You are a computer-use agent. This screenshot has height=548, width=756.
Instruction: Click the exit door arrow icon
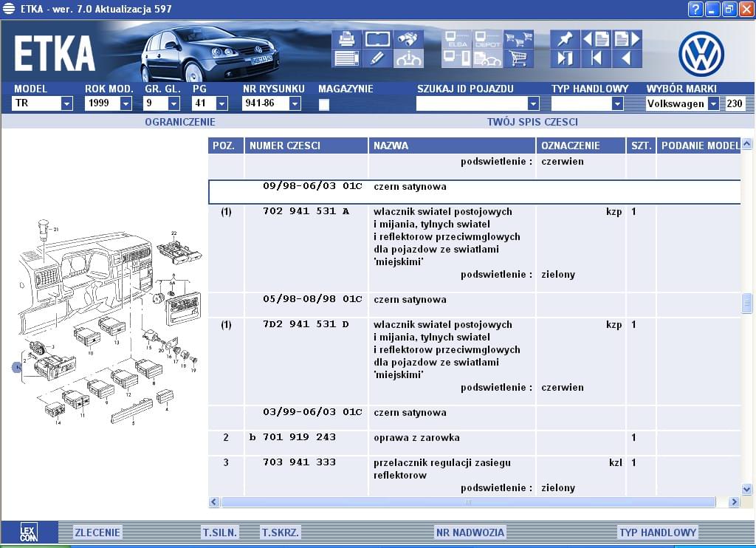565,58
